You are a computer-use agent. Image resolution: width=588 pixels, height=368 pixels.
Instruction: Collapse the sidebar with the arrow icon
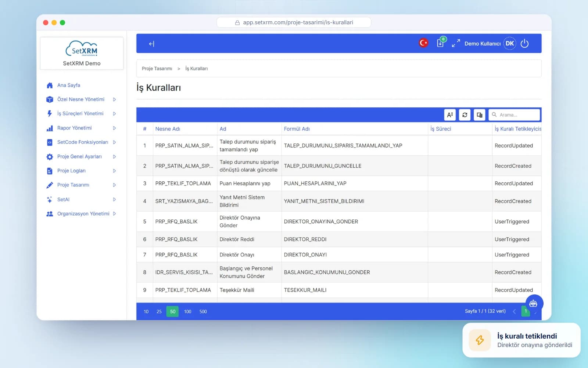[151, 44]
